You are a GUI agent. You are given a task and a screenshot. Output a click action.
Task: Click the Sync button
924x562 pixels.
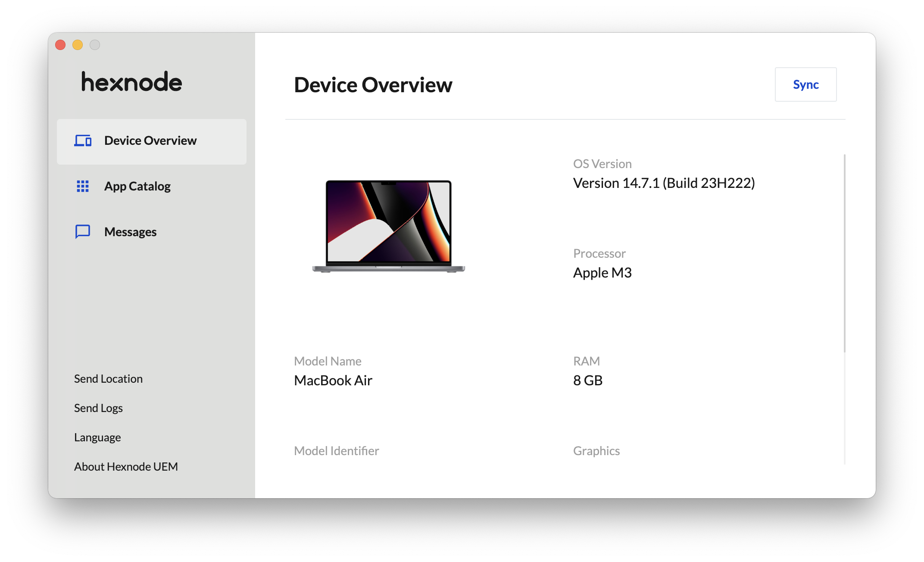click(x=805, y=84)
